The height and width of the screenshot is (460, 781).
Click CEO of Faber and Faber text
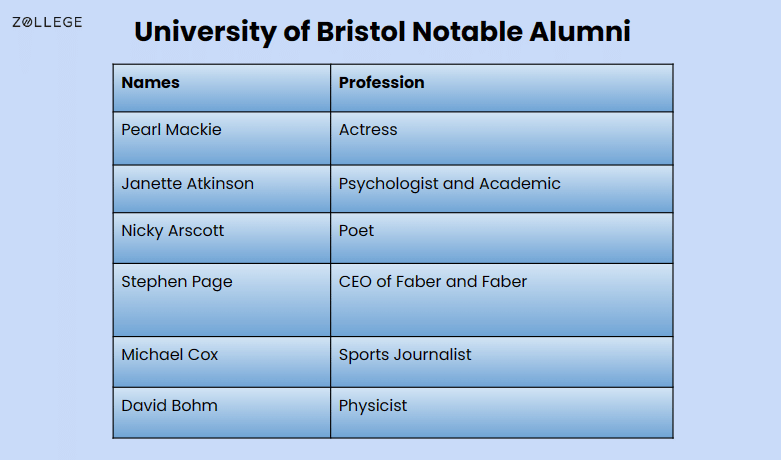point(432,282)
